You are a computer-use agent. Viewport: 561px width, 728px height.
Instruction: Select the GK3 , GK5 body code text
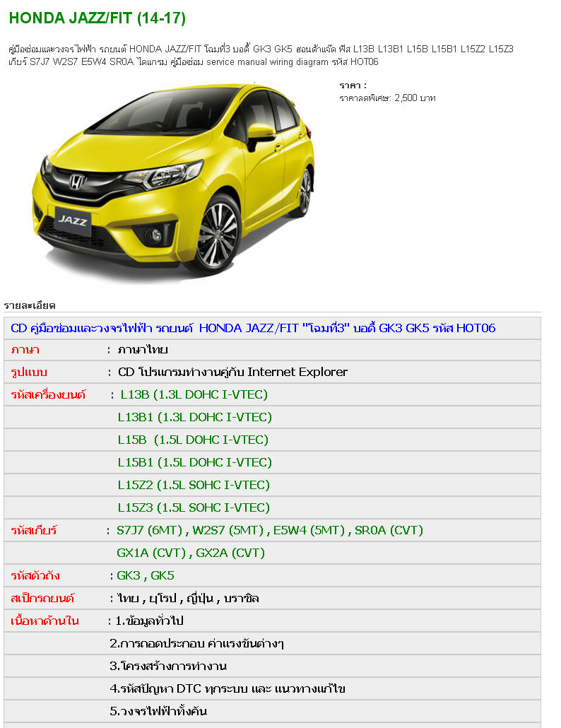pyautogui.click(x=146, y=576)
